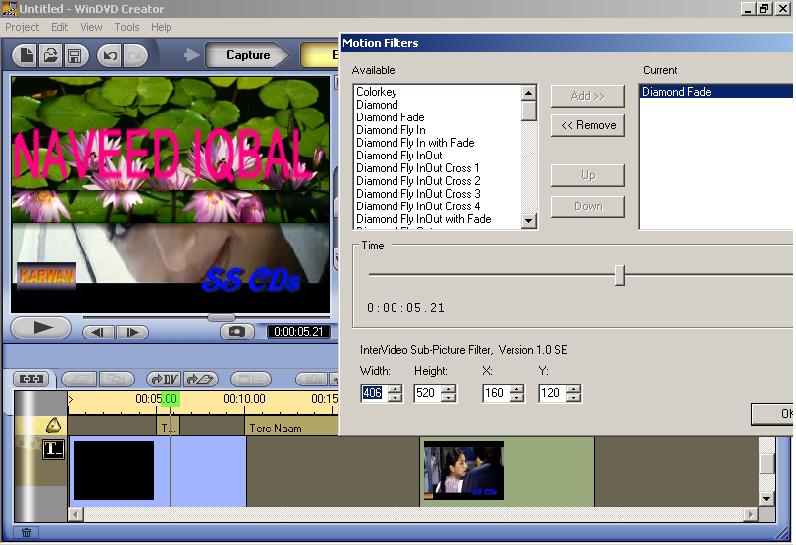Select the girl video clip thumbnail
This screenshot has height=545, width=796.
[x=463, y=470]
